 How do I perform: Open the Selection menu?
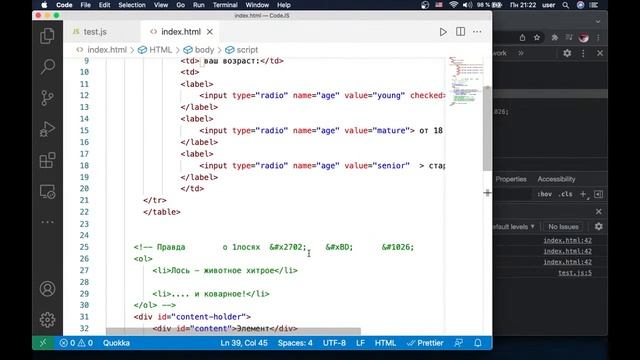tap(132, 5)
